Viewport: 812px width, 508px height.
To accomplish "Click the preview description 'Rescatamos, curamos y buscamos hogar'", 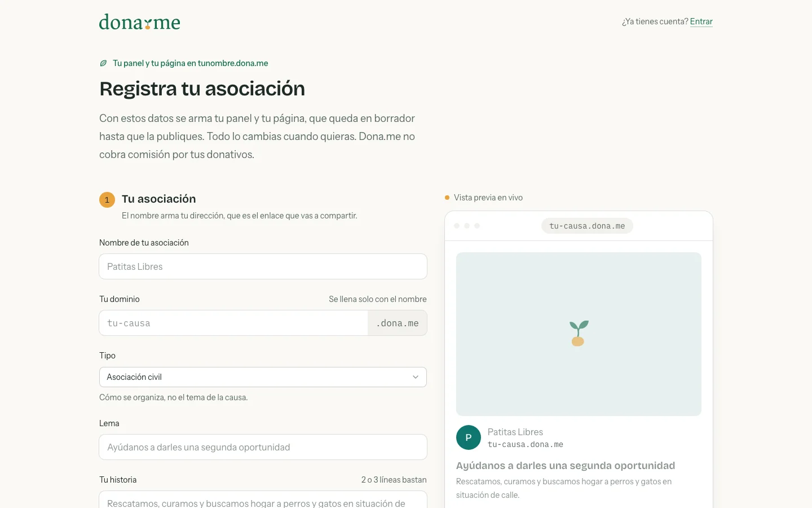I will (x=564, y=488).
